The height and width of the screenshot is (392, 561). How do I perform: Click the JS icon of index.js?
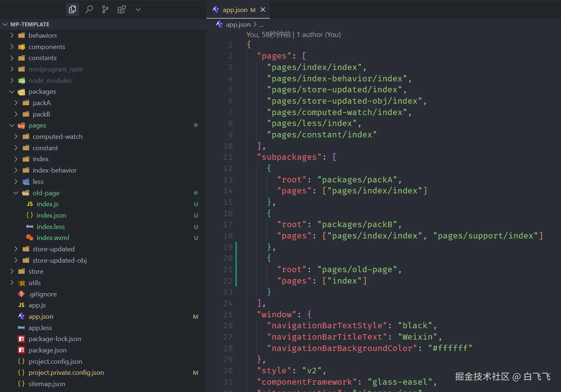coord(30,204)
